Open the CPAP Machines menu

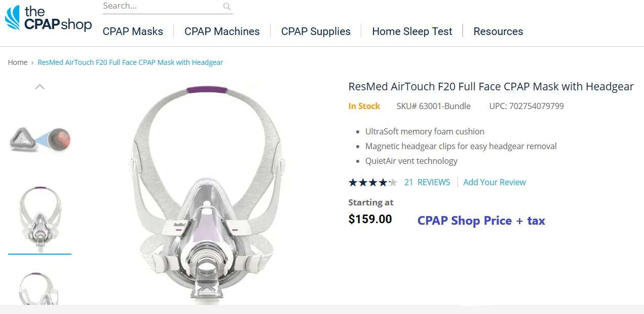coord(222,31)
